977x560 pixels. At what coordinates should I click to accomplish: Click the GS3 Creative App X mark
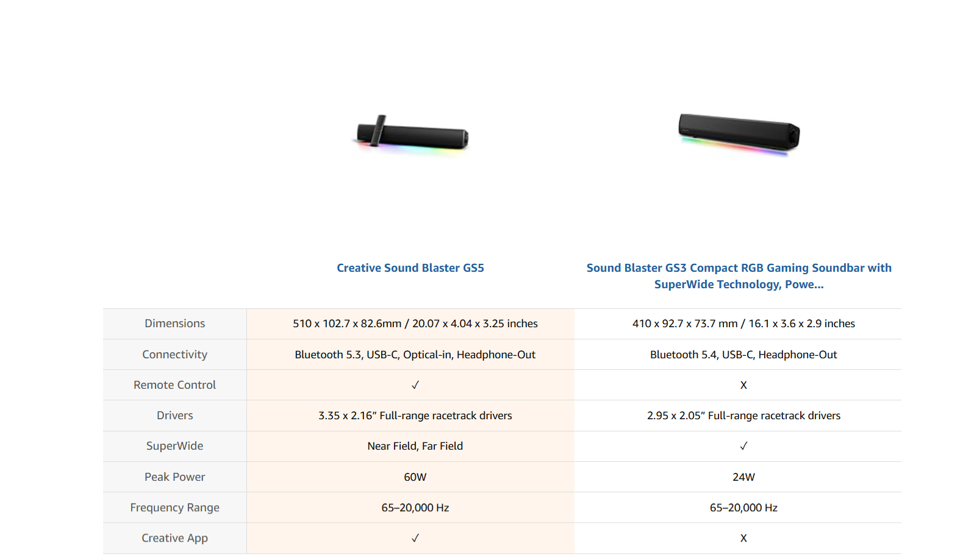pos(743,538)
